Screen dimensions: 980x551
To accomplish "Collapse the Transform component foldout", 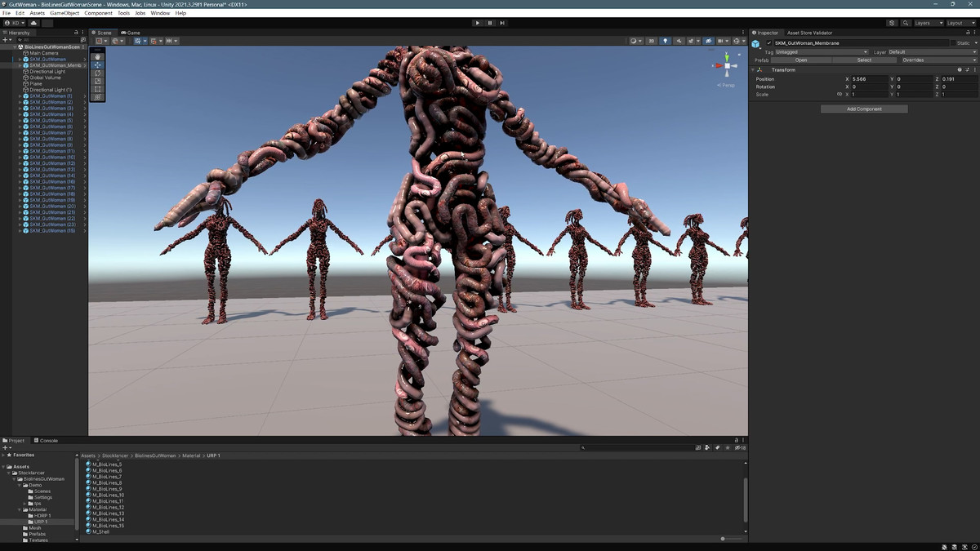I will coord(754,70).
